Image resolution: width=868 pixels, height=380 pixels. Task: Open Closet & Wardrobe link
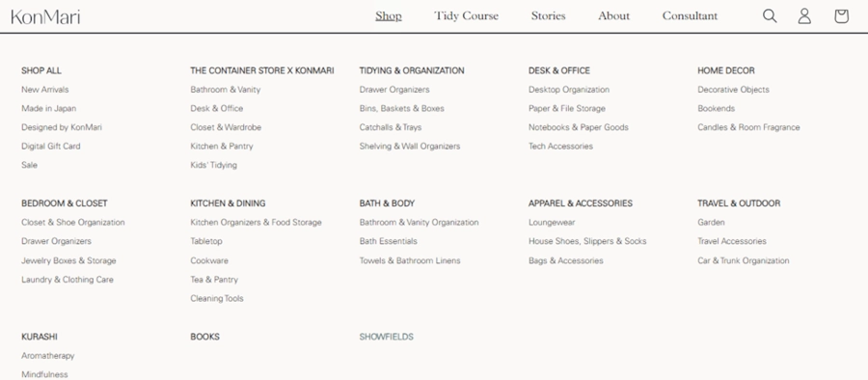[226, 127]
